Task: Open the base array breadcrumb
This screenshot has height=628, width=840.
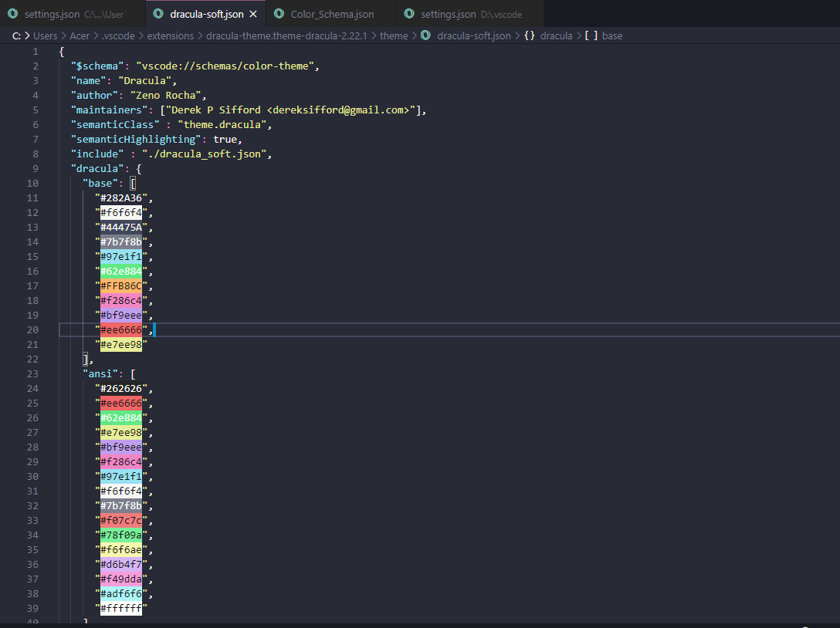Action: tap(611, 35)
